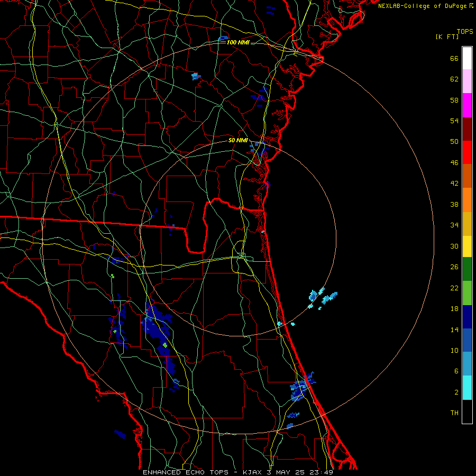Click the gold swatch between 38 and 34
The width and height of the screenshot is (476, 476).
pos(467,224)
